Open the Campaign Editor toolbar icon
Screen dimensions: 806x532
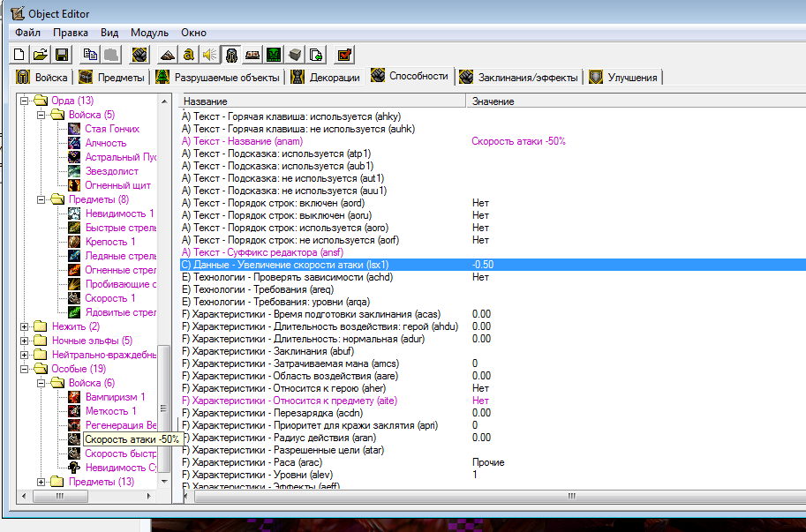click(252, 55)
